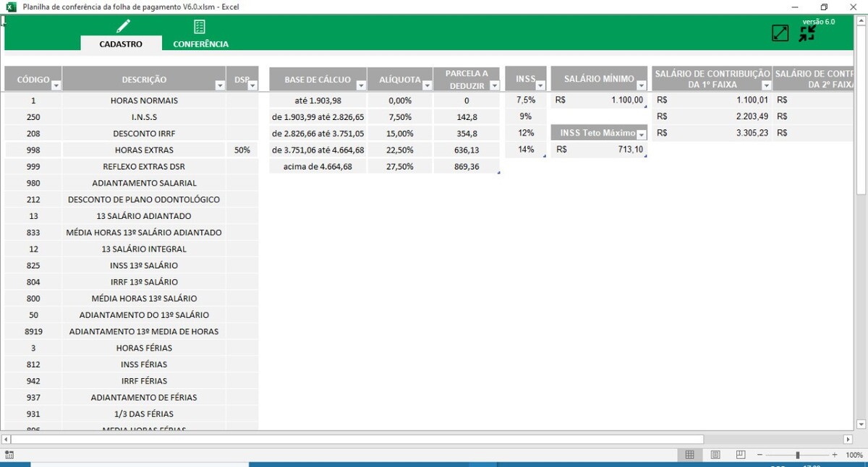868x467 pixels.
Task: Click the 100% zoom level button
Action: click(x=854, y=455)
